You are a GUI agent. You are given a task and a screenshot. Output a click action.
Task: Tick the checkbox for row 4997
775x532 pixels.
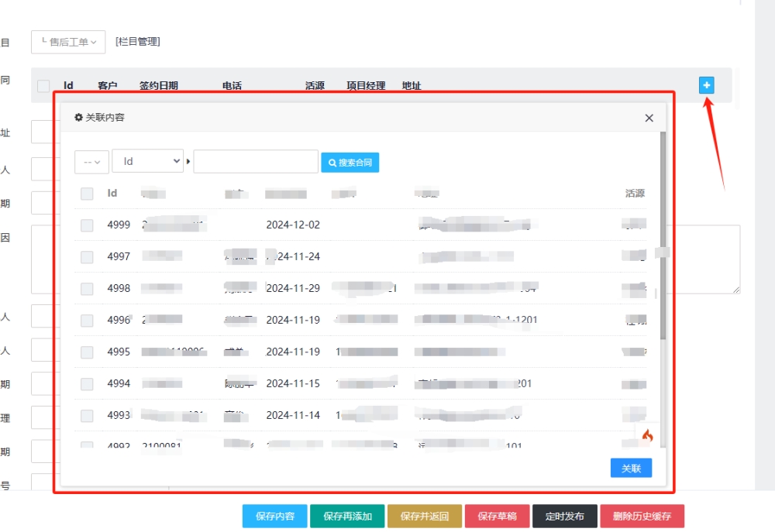point(87,257)
